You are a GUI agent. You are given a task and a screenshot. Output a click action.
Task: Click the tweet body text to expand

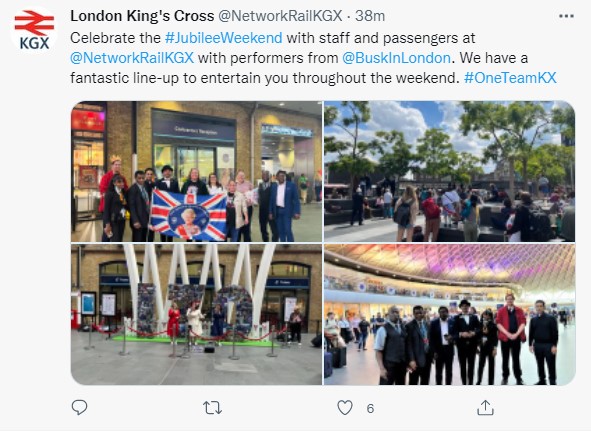point(313,58)
